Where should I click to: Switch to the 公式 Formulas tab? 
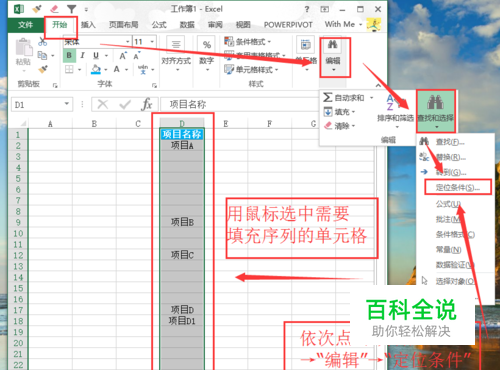coord(159,25)
